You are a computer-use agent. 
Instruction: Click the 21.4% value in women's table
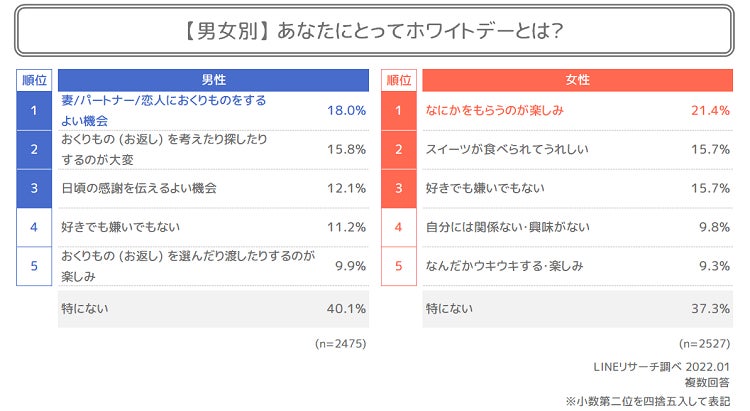tap(711, 111)
